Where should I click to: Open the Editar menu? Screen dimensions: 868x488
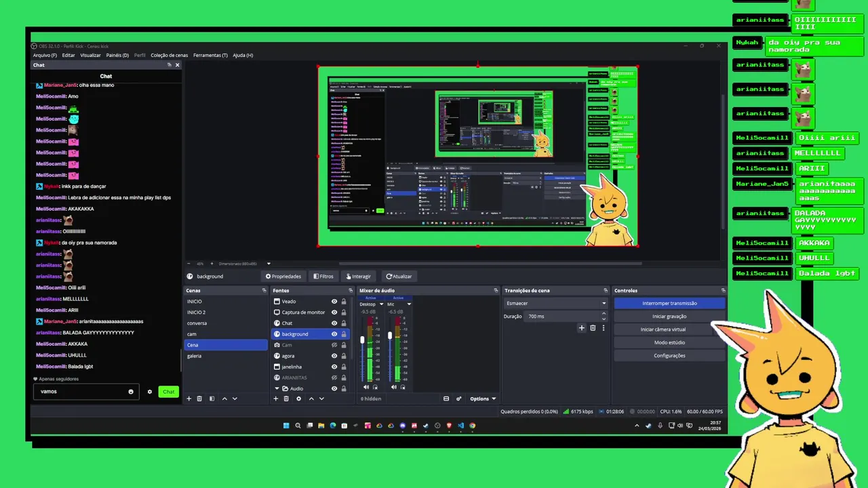pyautogui.click(x=68, y=56)
